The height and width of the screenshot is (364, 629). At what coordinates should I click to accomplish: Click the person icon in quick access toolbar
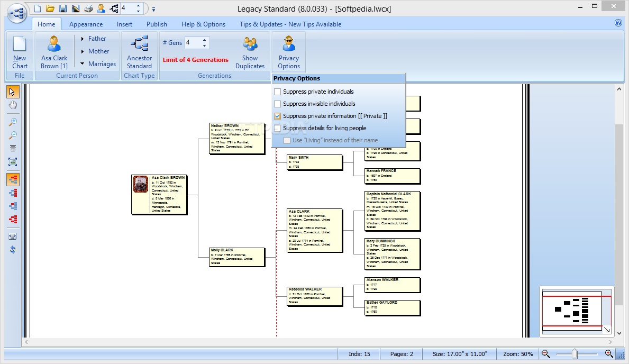coord(101,8)
